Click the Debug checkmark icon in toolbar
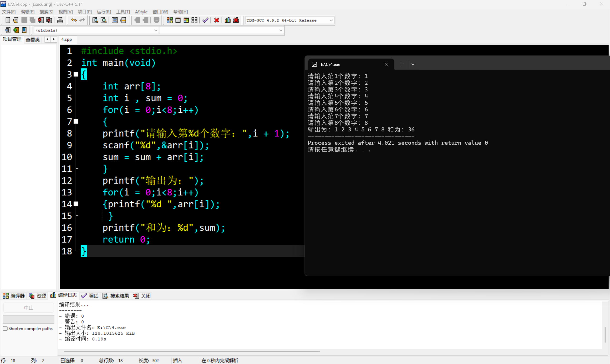 (205, 20)
